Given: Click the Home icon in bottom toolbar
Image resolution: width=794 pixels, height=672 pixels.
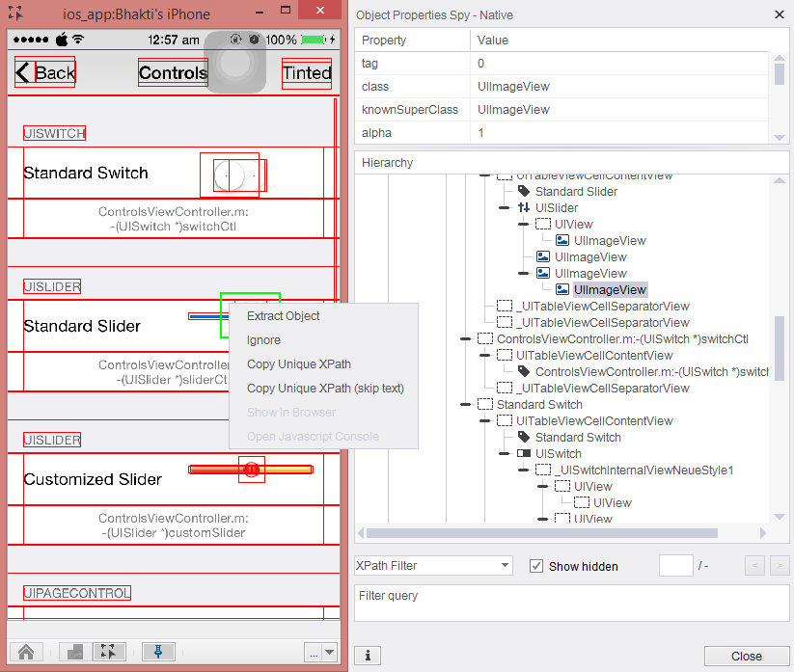Looking at the screenshot, I should tap(26, 652).
